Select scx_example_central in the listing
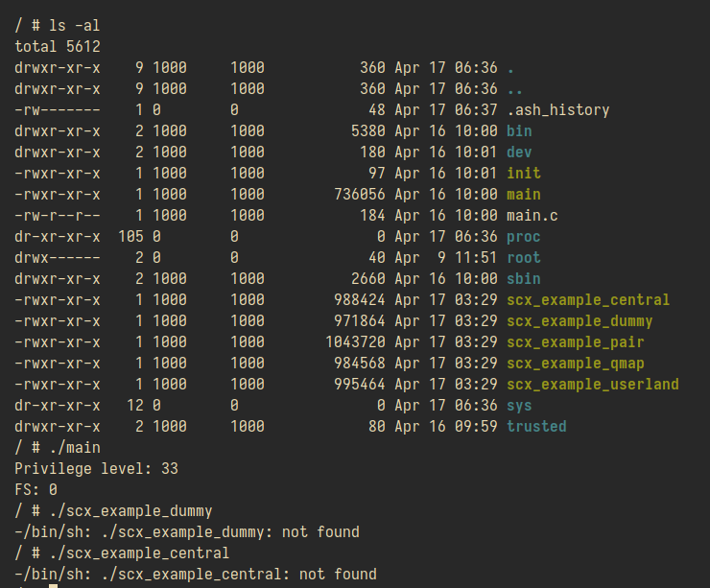The image size is (710, 588). coord(588,300)
